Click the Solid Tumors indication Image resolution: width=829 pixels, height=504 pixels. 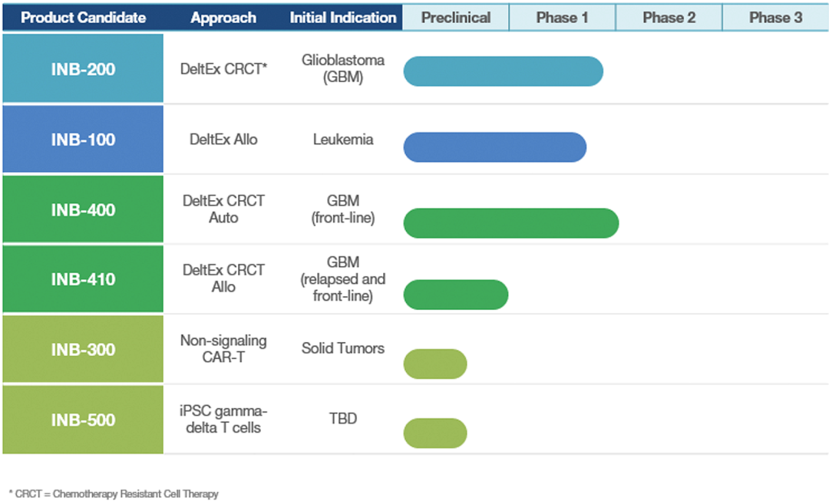click(x=343, y=348)
